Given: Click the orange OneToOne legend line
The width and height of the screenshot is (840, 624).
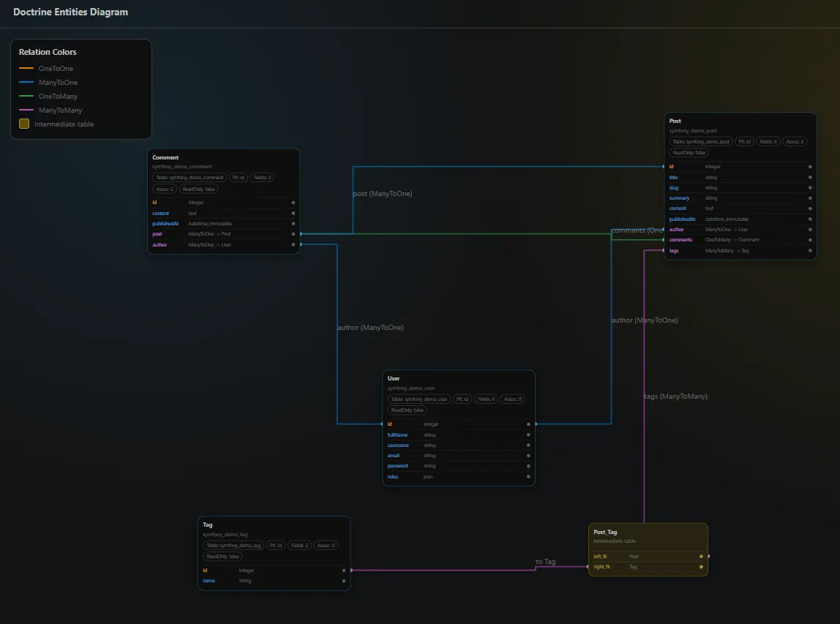Looking at the screenshot, I should (26, 69).
